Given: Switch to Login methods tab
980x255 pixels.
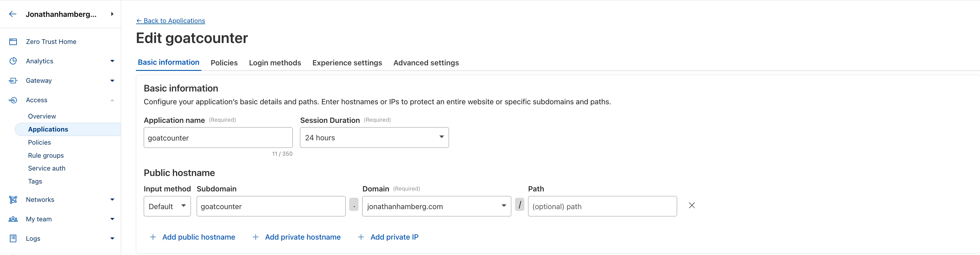Looking at the screenshot, I should (x=275, y=63).
